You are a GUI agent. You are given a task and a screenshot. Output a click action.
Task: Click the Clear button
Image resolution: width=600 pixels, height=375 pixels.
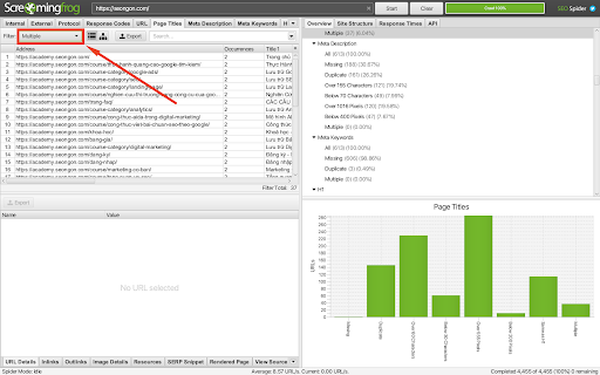pos(426,8)
